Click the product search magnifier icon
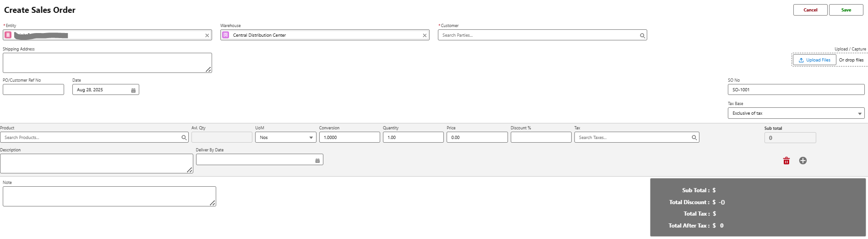The height and width of the screenshot is (239, 868). click(184, 138)
